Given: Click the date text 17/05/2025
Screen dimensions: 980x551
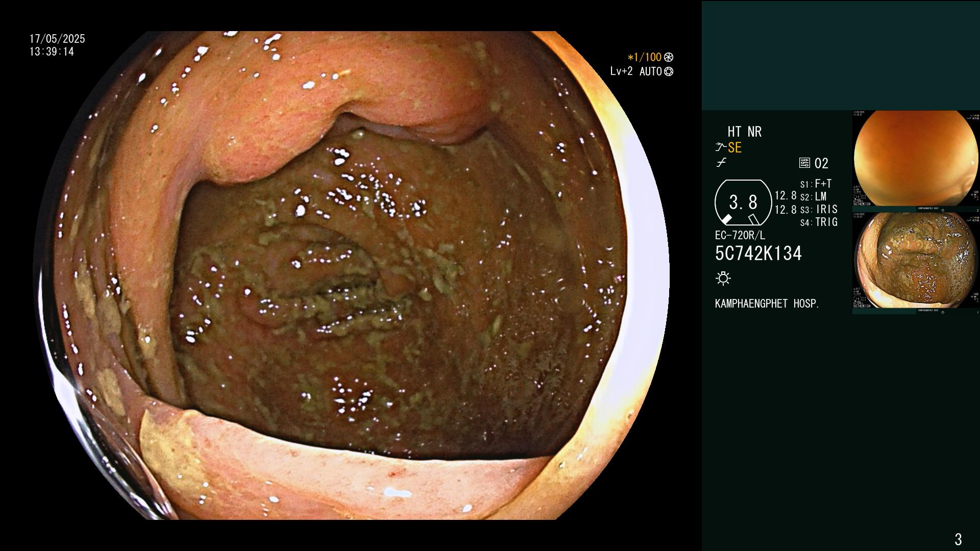Looking at the screenshot, I should click(x=57, y=39).
